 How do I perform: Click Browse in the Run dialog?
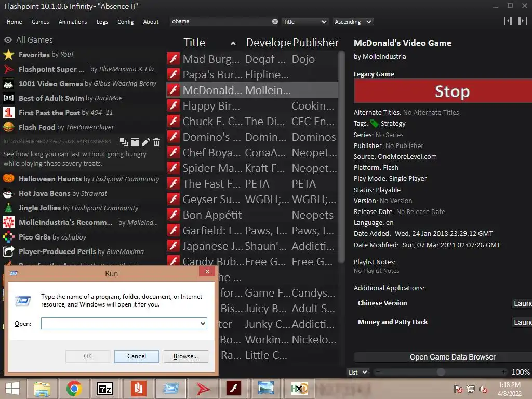pos(185,356)
